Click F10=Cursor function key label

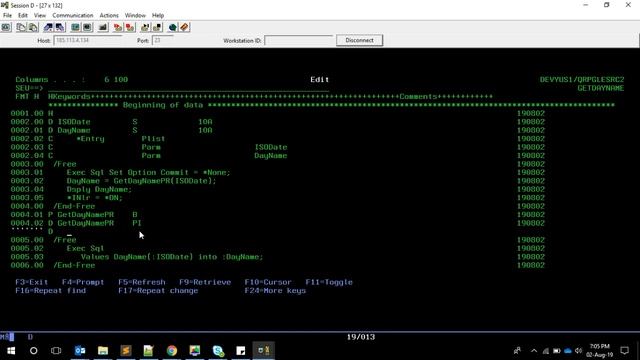coord(268,282)
